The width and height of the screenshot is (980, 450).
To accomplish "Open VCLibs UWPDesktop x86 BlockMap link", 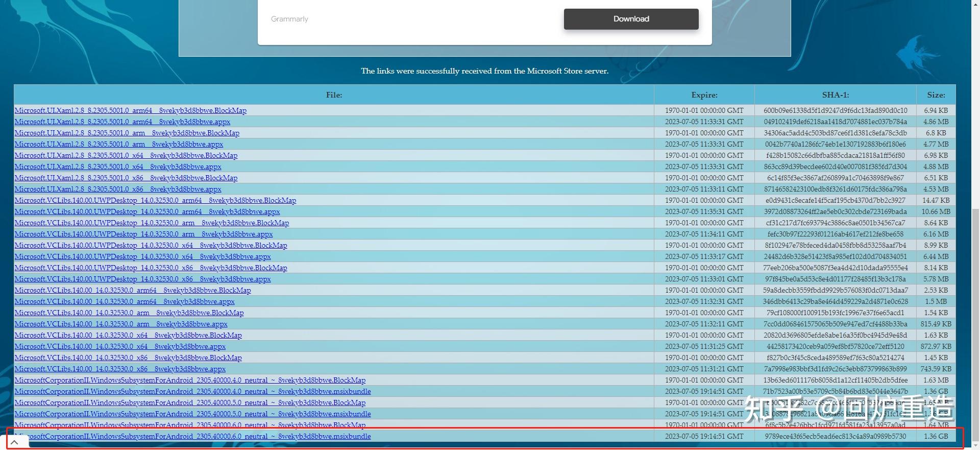I will click(x=151, y=268).
